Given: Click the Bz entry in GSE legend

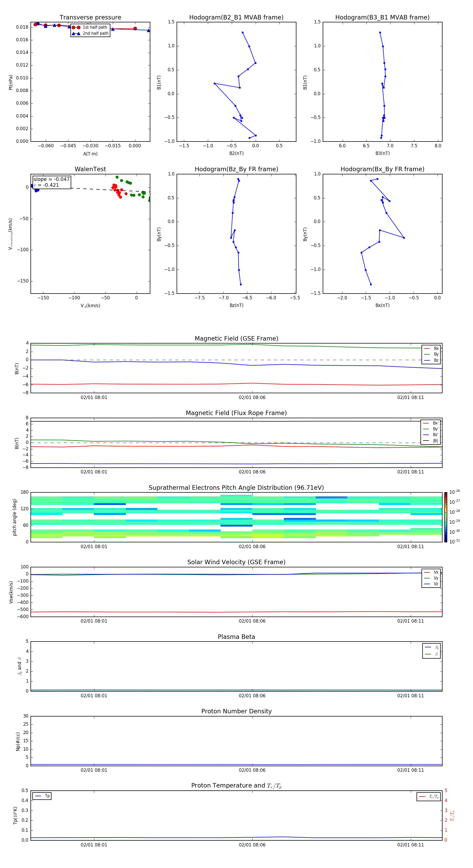Looking at the screenshot, I should [431, 360].
